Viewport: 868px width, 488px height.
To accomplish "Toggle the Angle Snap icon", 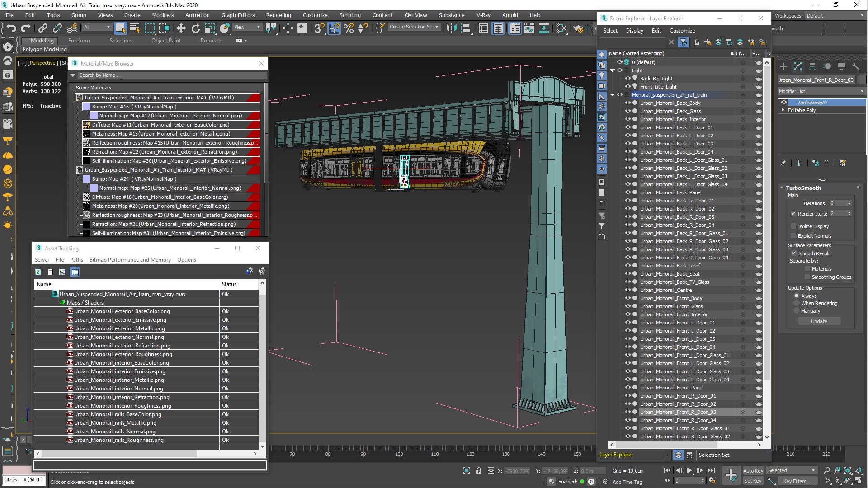I will [334, 28].
